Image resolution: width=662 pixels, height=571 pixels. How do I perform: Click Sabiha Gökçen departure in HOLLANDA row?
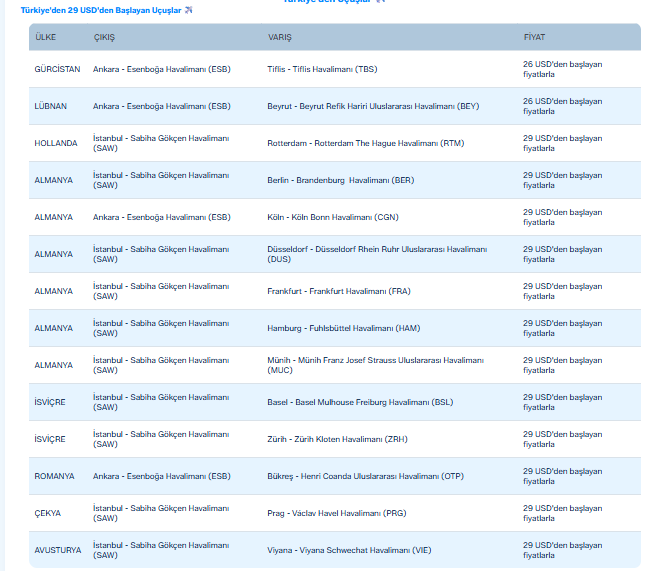(161, 143)
